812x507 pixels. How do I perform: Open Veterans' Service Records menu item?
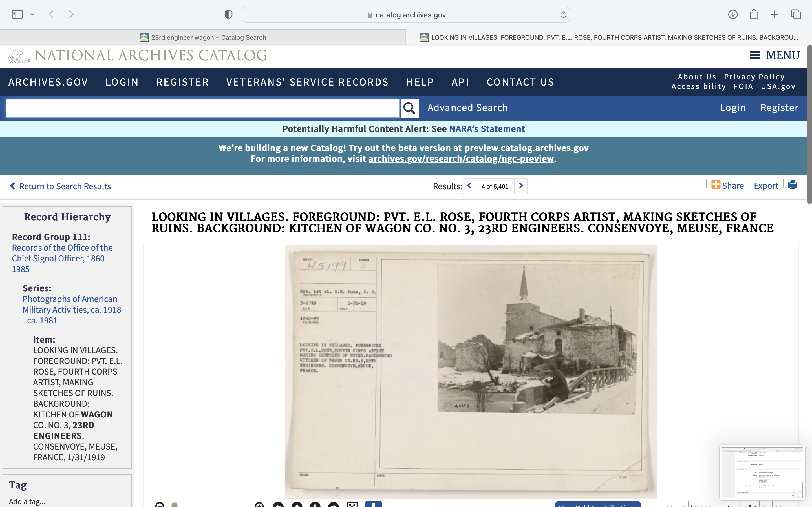(307, 82)
